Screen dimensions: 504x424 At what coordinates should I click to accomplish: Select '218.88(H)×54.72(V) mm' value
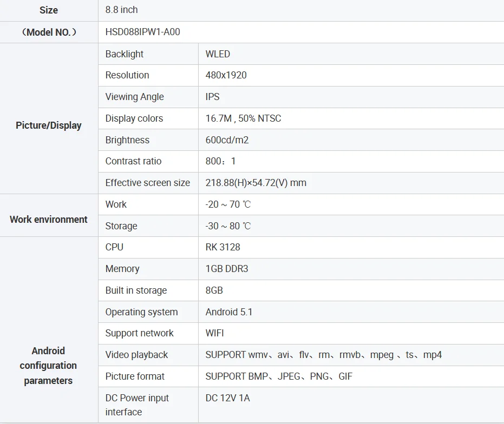[256, 183]
